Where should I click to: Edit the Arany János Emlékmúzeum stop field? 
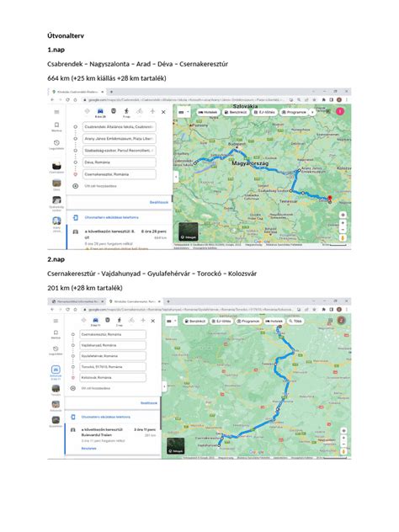point(119,139)
